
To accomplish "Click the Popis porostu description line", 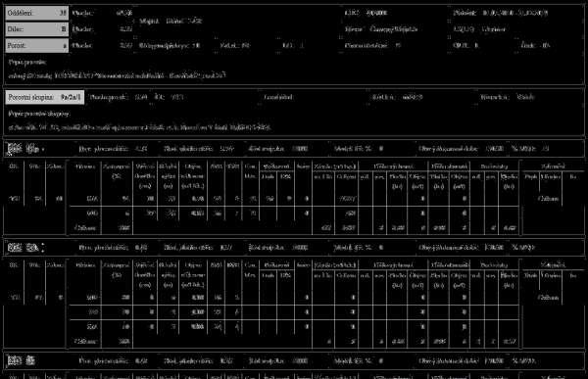I will (117, 75).
